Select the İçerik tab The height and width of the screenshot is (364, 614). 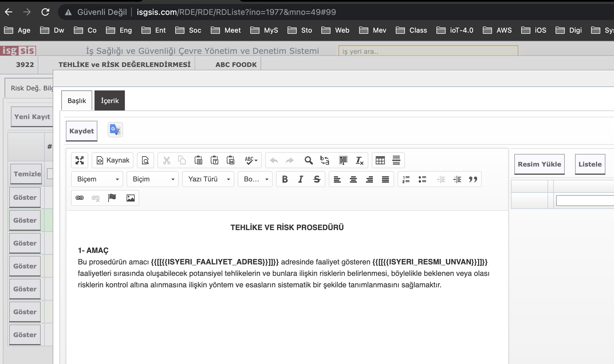coord(110,101)
